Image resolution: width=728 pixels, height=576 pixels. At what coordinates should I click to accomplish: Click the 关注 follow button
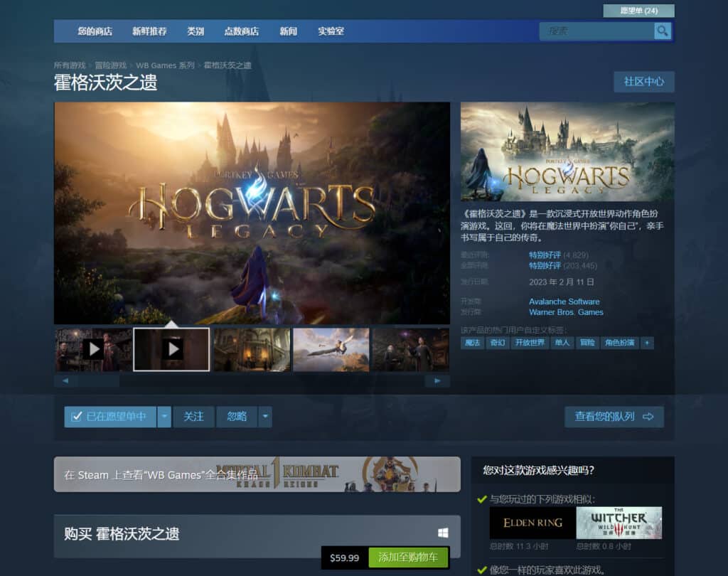coord(193,416)
